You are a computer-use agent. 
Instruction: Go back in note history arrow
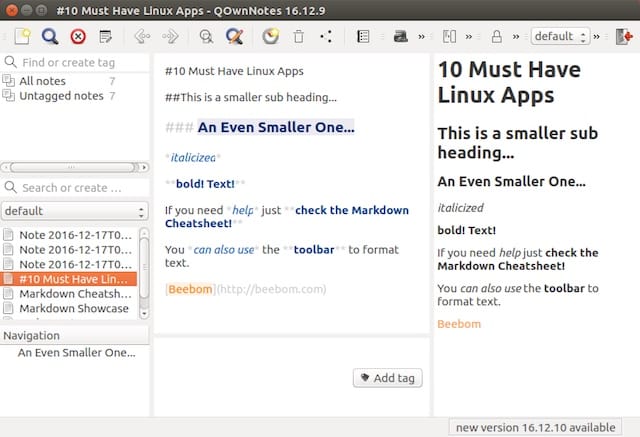click(x=142, y=37)
